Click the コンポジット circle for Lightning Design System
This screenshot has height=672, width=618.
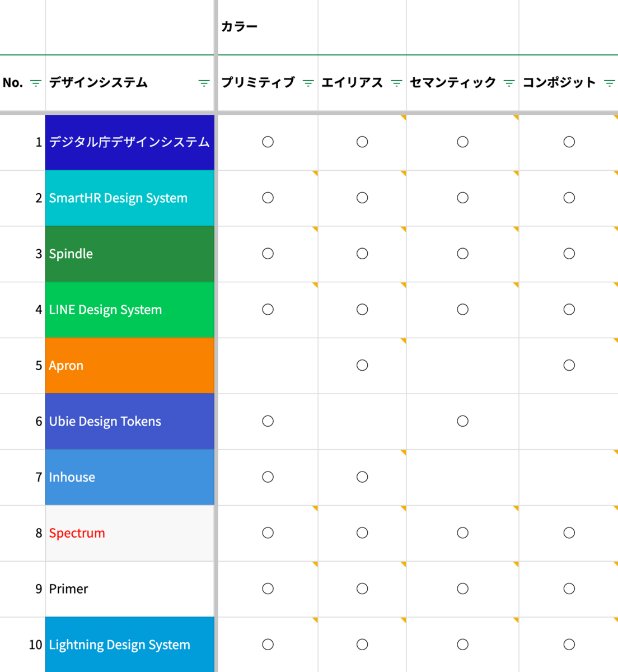569,645
